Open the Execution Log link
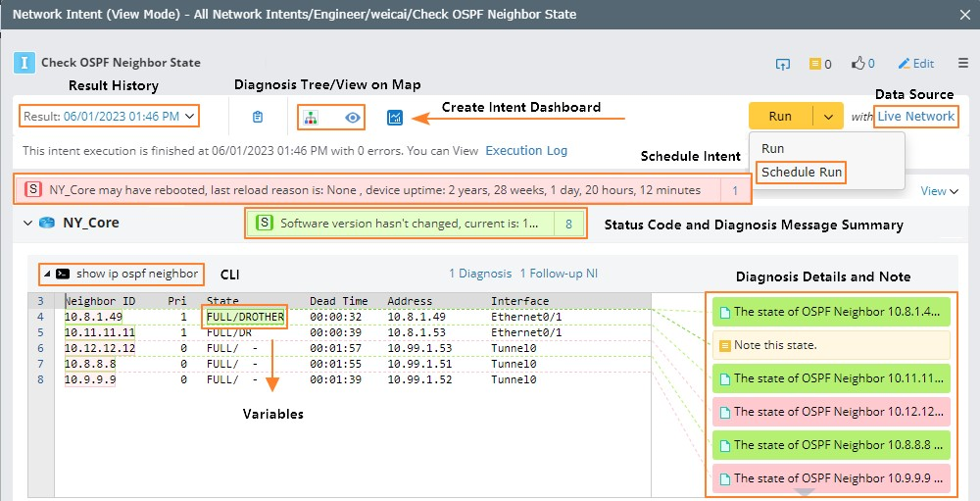980x501 pixels. pos(526,151)
